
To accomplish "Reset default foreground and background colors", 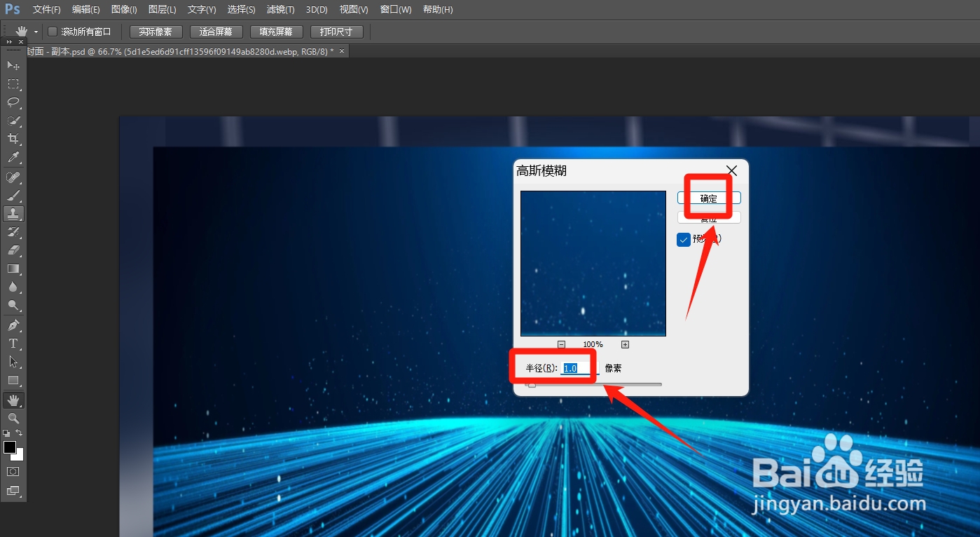I will [x=7, y=433].
